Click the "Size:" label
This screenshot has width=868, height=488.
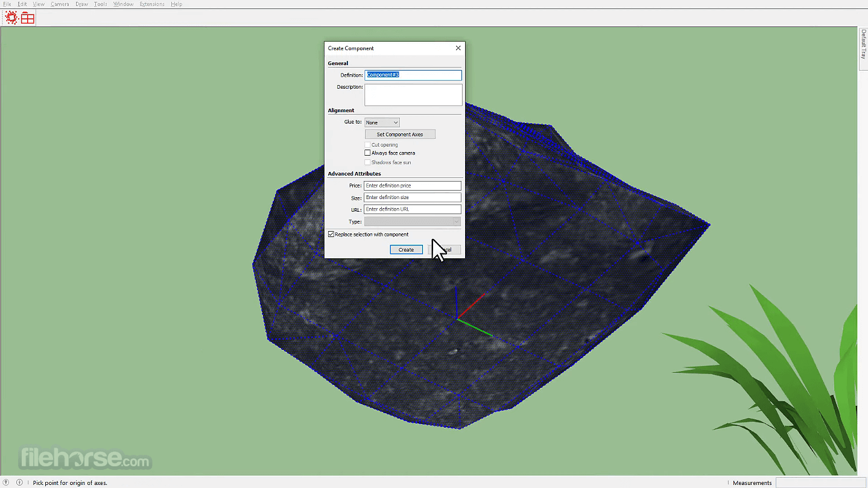coord(356,198)
